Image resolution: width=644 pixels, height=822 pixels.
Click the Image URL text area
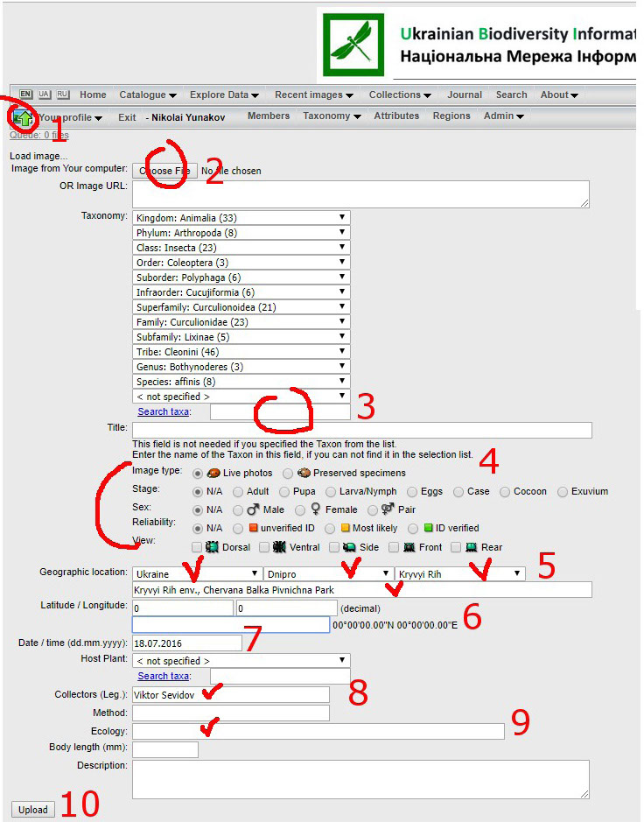[x=360, y=194]
